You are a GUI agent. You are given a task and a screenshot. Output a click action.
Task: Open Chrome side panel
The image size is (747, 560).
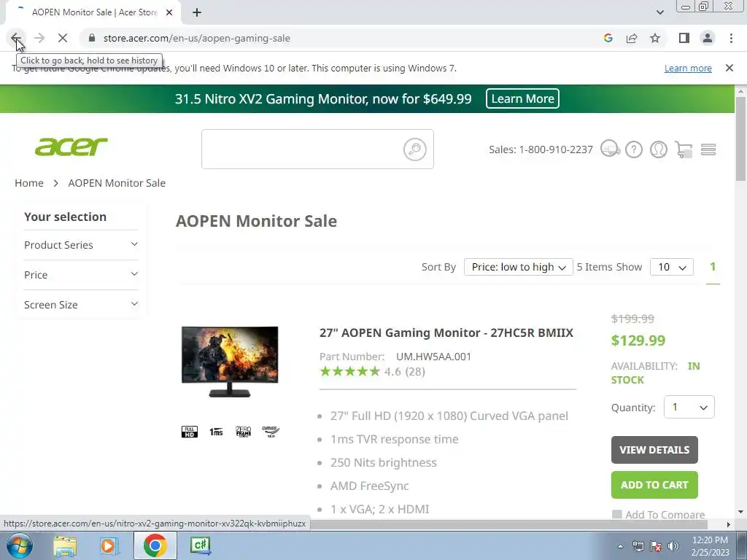tap(684, 38)
